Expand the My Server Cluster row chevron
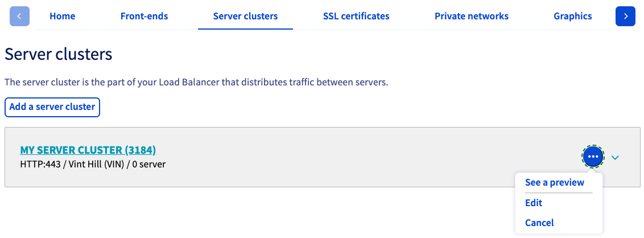 (615, 157)
